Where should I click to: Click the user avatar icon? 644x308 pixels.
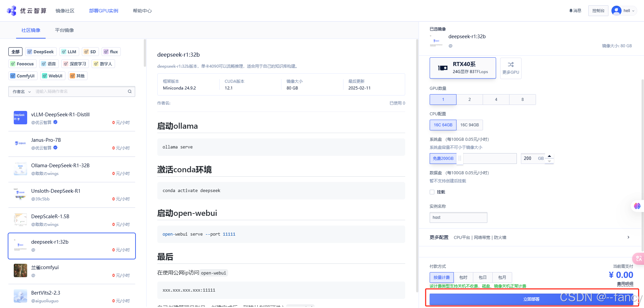pyautogui.click(x=616, y=11)
